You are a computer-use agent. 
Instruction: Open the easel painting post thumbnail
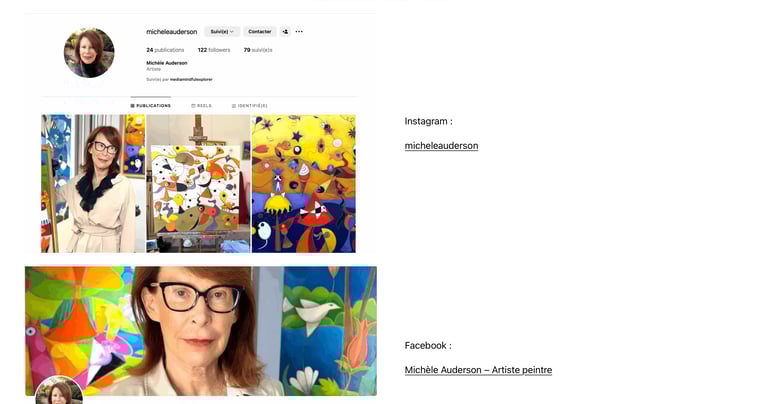point(198,184)
